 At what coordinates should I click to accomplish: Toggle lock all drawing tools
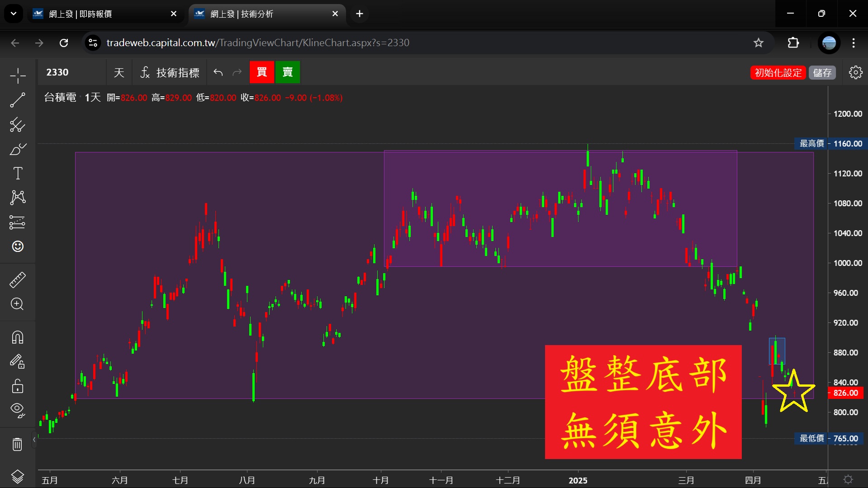click(18, 386)
